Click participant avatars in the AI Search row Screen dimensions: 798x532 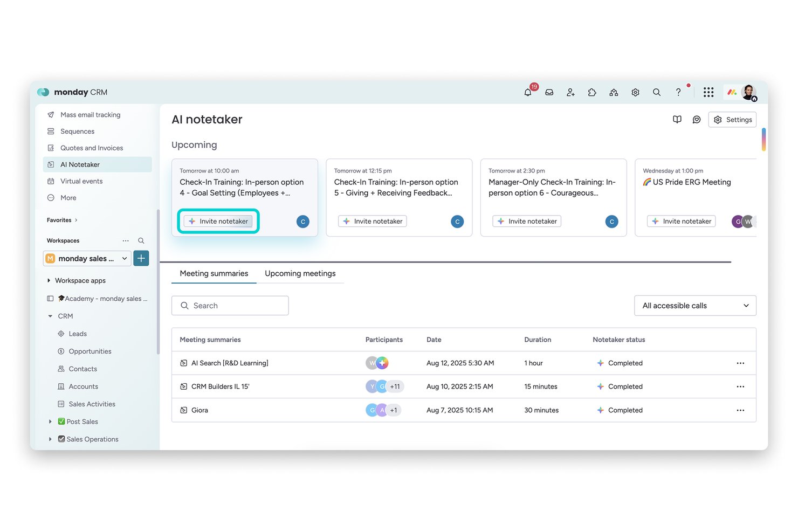377,363
